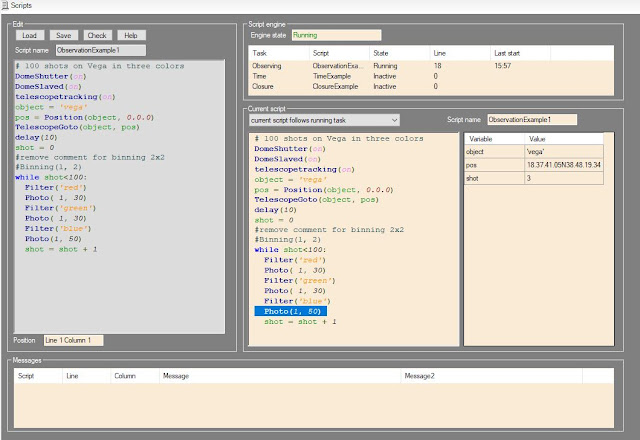Click the Position field showing Line 1 Column 1
Image resolution: width=640 pixels, height=440 pixels.
pos(75,340)
